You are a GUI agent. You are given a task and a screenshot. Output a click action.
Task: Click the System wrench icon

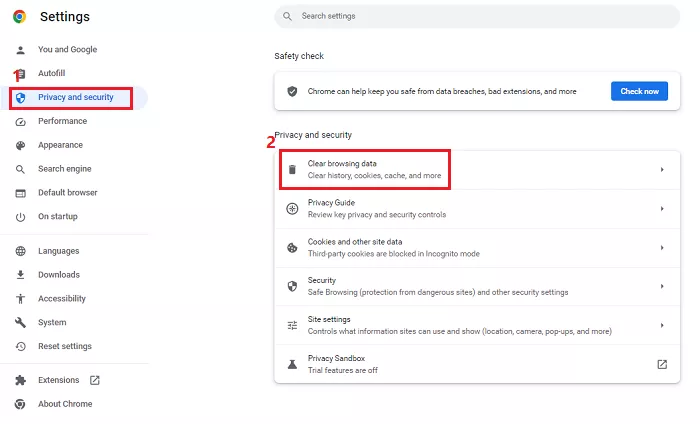(21, 323)
